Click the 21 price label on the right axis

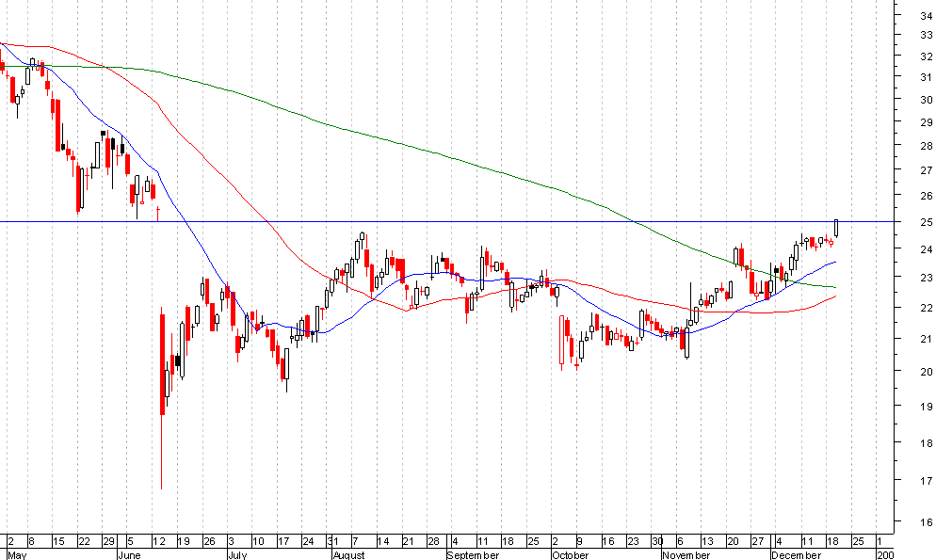tap(926, 339)
